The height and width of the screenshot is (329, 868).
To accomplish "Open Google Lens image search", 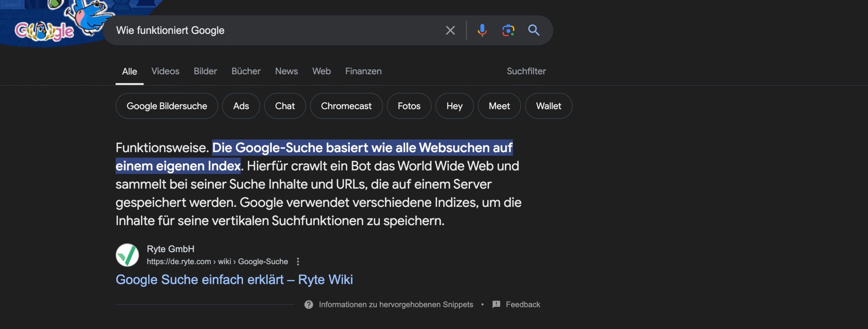I will pos(508,31).
